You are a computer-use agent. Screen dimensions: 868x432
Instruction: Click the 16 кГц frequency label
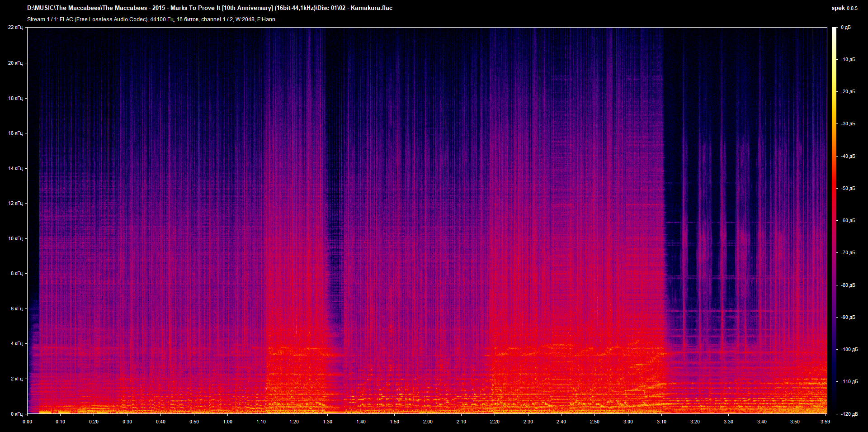(15, 133)
